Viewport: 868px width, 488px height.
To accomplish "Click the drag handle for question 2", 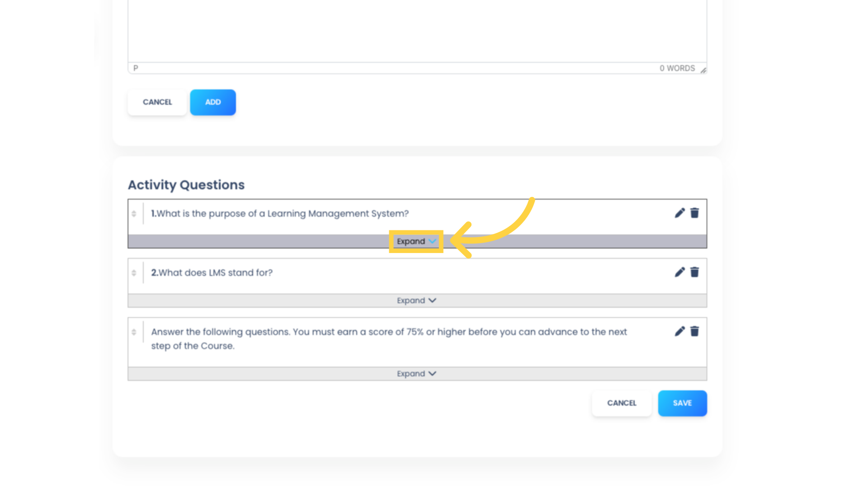I will [134, 272].
